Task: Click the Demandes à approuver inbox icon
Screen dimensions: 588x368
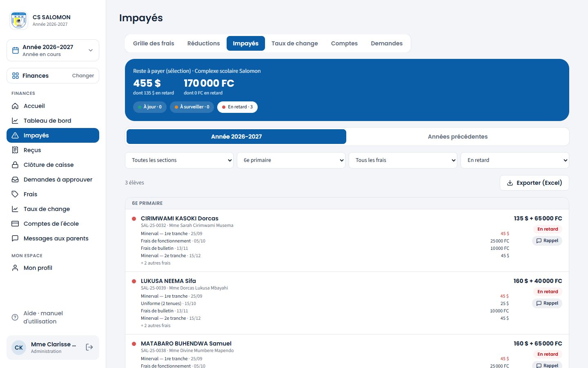Action: click(15, 180)
